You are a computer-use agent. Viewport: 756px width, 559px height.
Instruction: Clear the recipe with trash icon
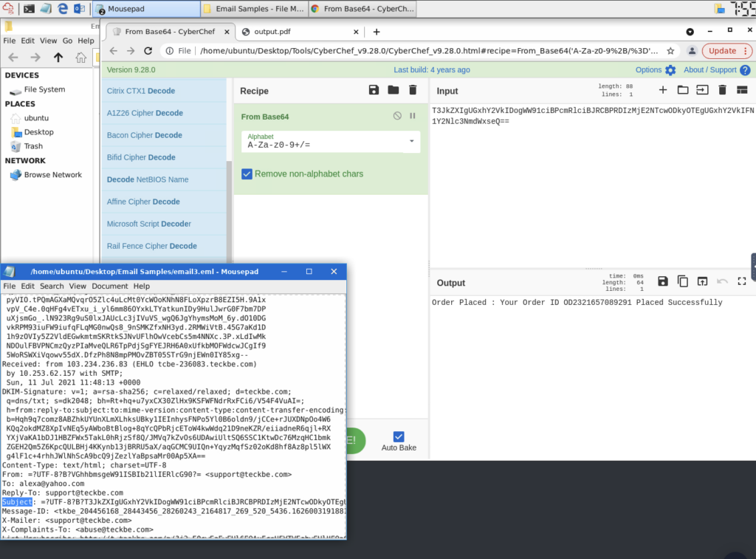pyautogui.click(x=413, y=90)
